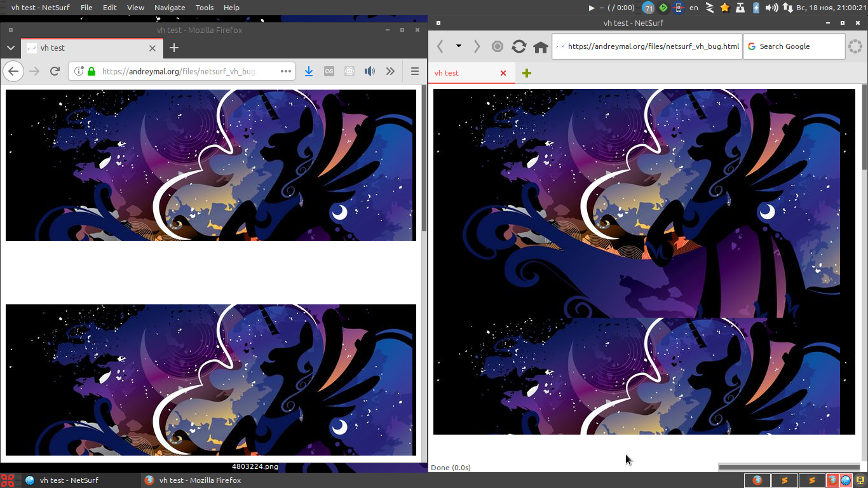Reload the page in NetSurf
868x488 pixels.
(519, 47)
